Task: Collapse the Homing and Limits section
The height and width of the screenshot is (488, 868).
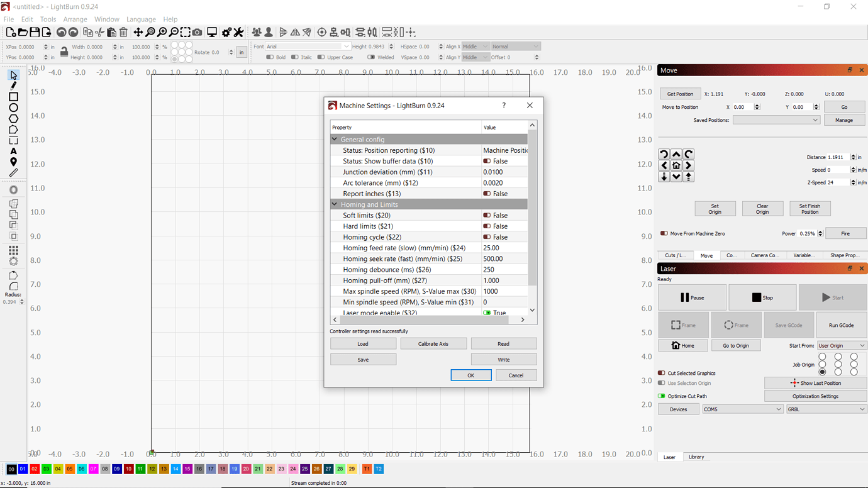Action: [x=335, y=204]
